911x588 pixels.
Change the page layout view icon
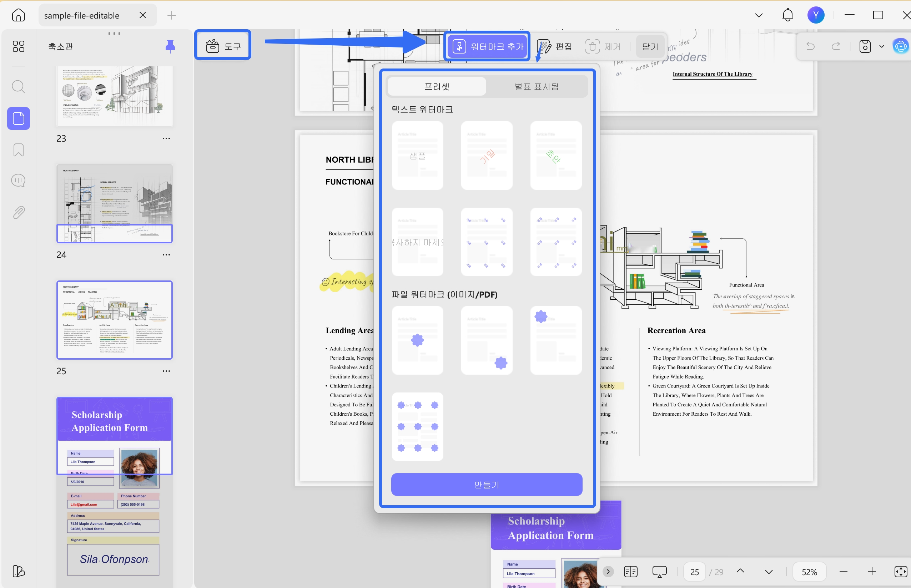coord(631,572)
